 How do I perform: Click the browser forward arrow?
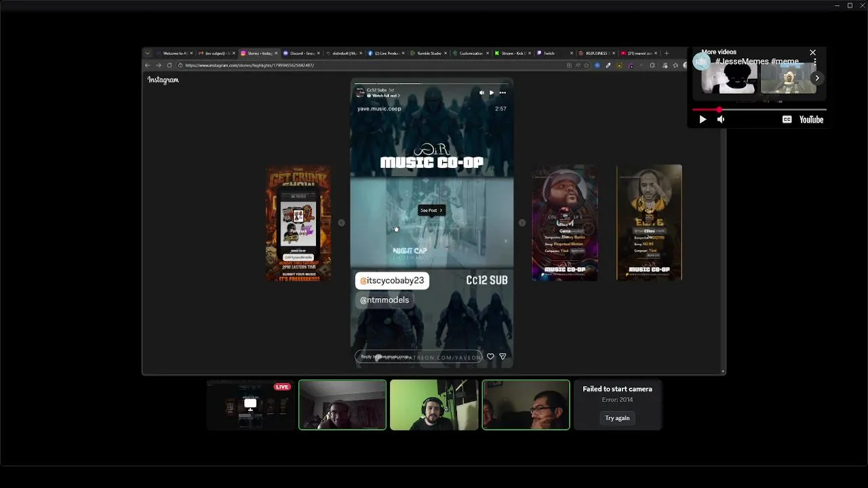click(x=158, y=65)
